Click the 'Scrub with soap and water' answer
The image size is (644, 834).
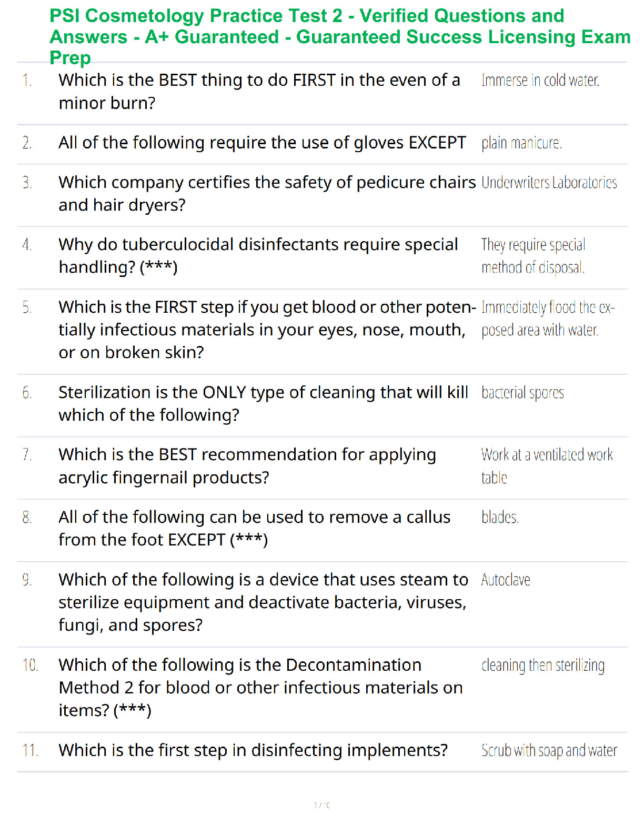[549, 751]
